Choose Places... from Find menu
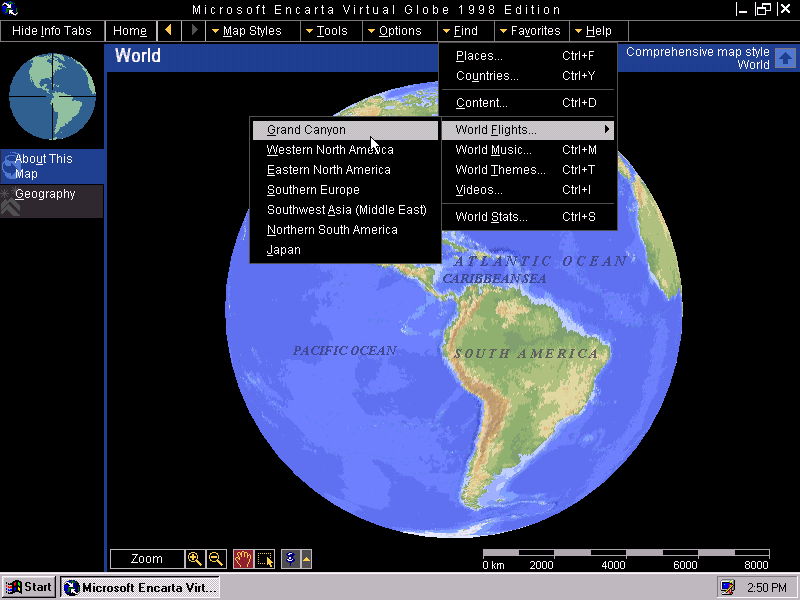 [x=528, y=56]
